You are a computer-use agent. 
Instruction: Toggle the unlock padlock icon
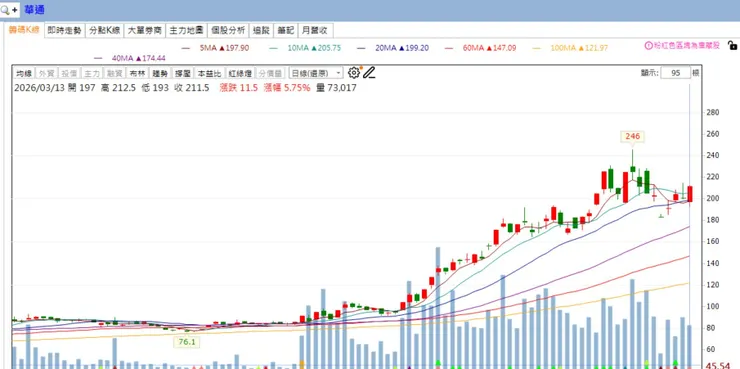(732, 45)
